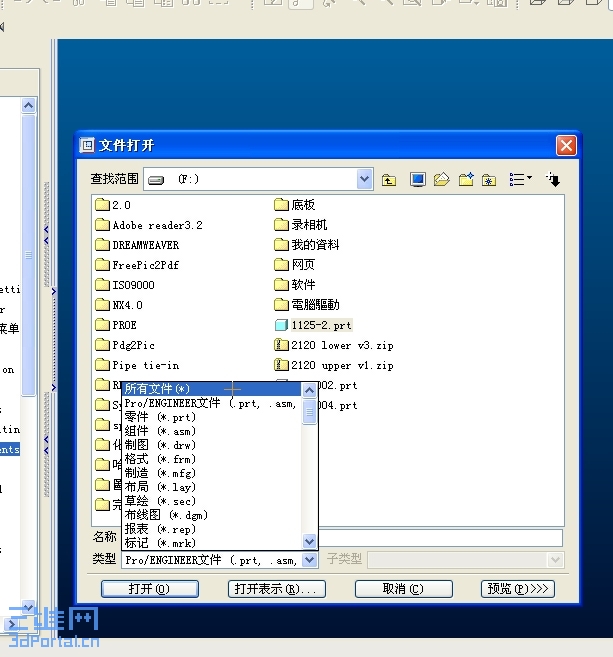Select 零件 (*.prt) file type

pos(212,417)
